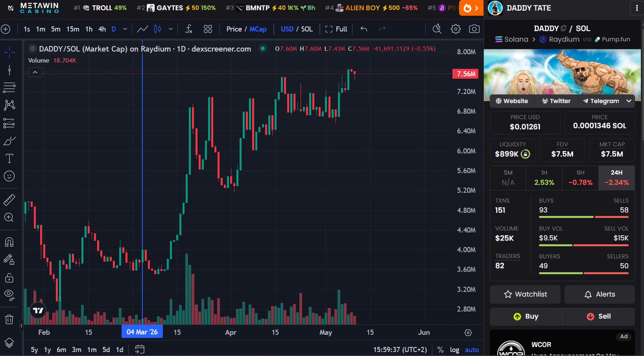Open the pattern drawing tools
The height and width of the screenshot is (356, 644).
[x=9, y=105]
